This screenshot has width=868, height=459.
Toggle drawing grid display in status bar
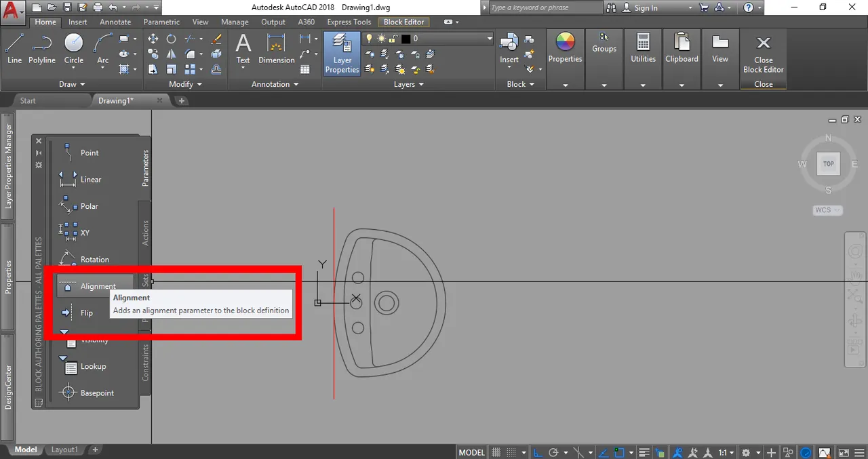[496, 452]
